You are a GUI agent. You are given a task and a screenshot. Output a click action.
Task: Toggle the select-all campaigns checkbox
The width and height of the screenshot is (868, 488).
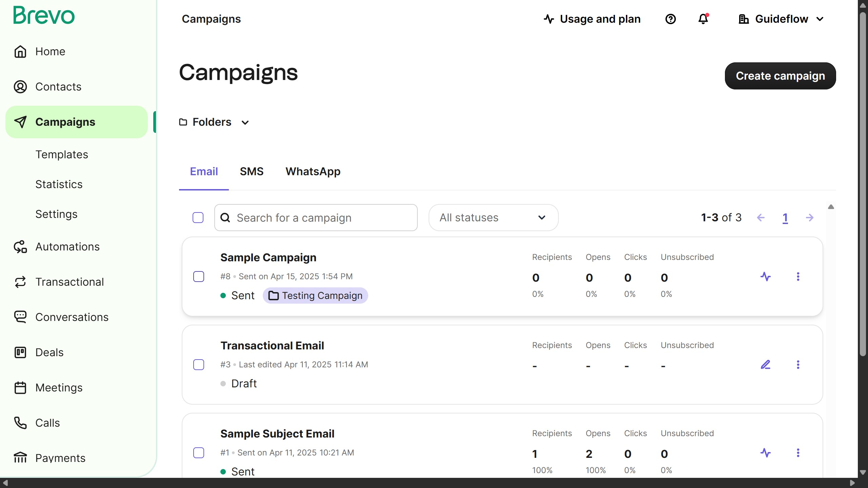point(198,218)
